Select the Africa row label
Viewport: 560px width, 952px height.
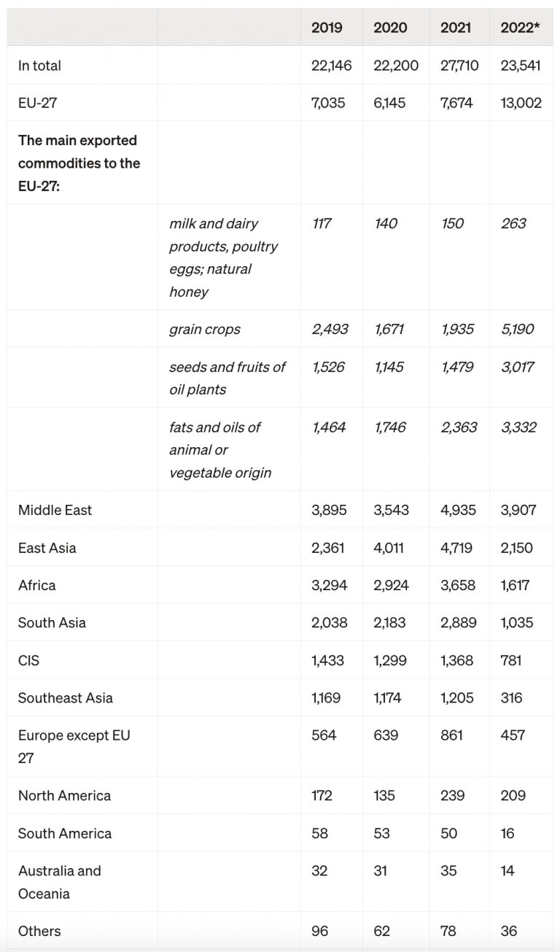[x=36, y=585]
